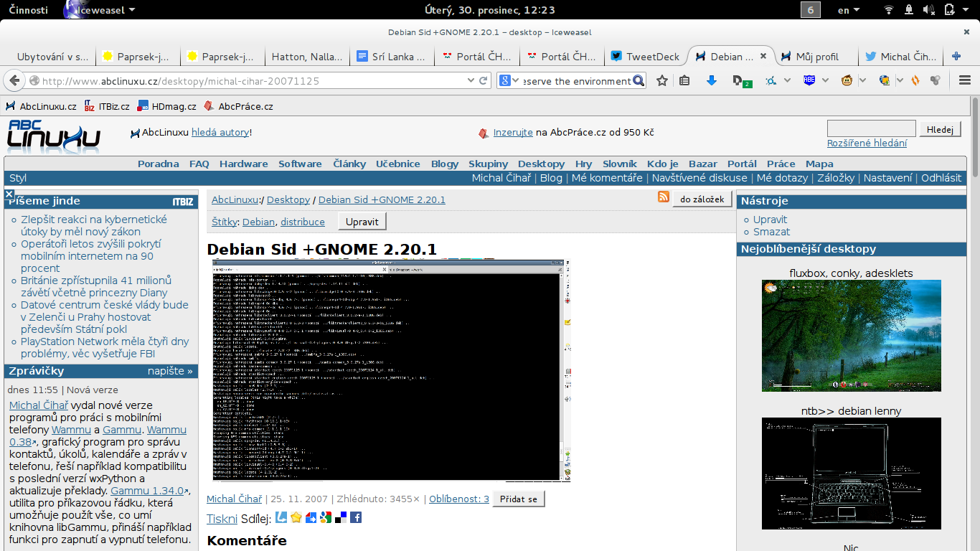This screenshot has height=551, width=980.
Task: Open the 'Rozšířené hledání' link
Action: click(867, 143)
